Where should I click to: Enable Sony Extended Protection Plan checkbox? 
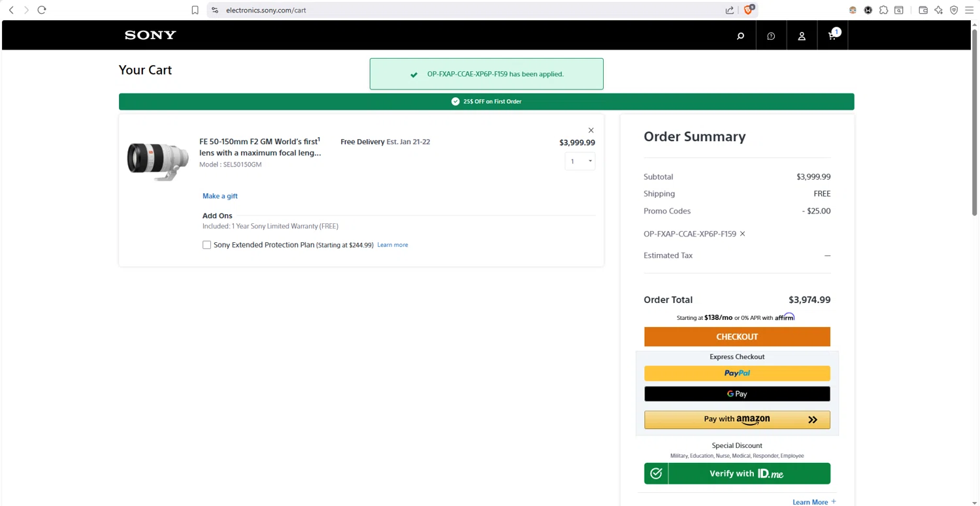206,245
